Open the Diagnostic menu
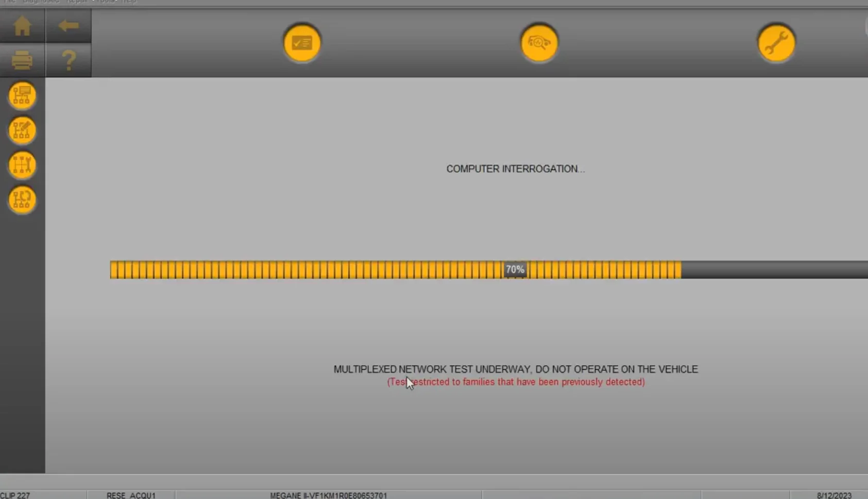868x499 pixels. [x=41, y=2]
